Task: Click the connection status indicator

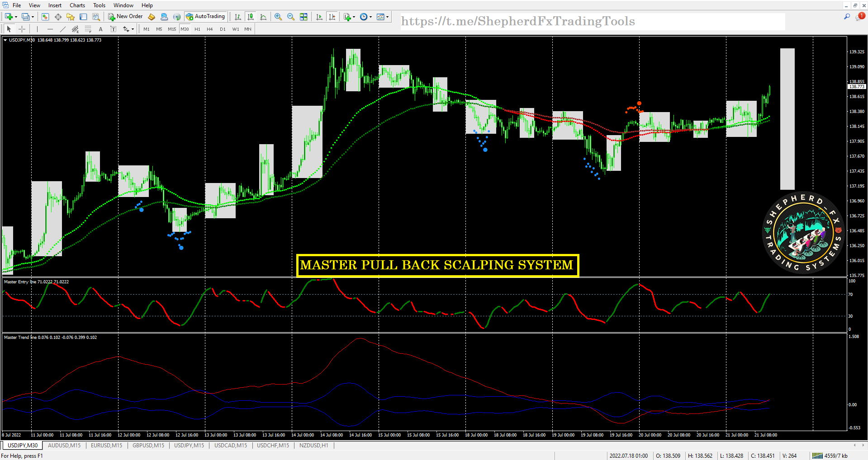Action: pyautogui.click(x=819, y=455)
